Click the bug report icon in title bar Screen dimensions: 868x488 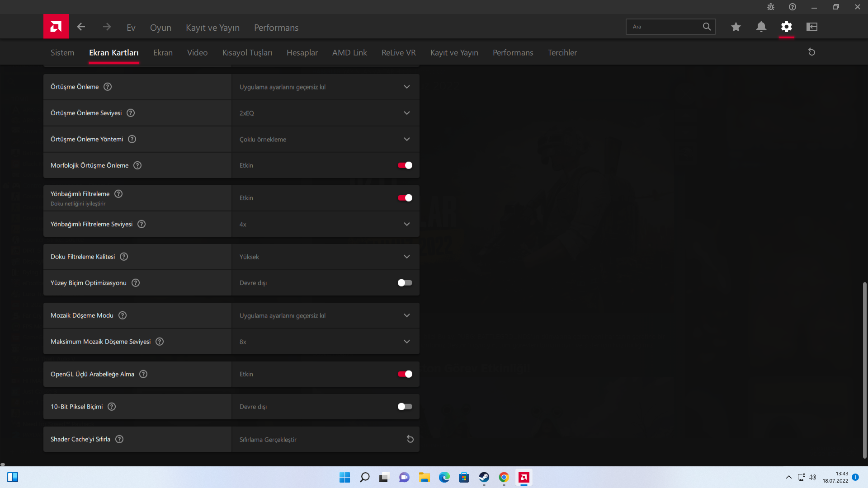(770, 7)
